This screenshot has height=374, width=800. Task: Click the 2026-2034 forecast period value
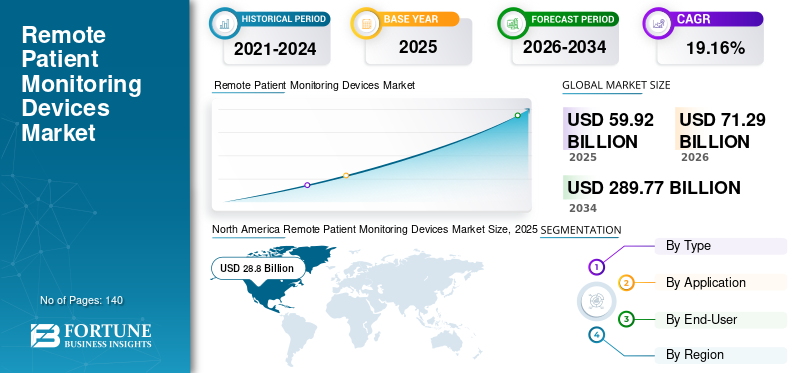click(x=564, y=47)
